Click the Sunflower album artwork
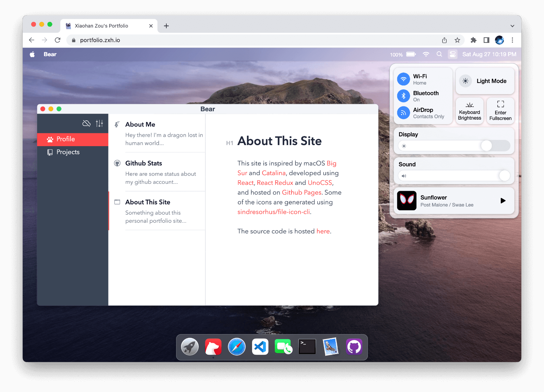 click(407, 201)
